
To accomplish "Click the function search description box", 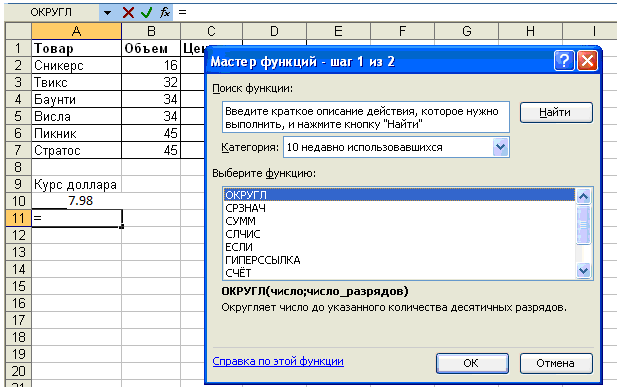I will (x=366, y=117).
